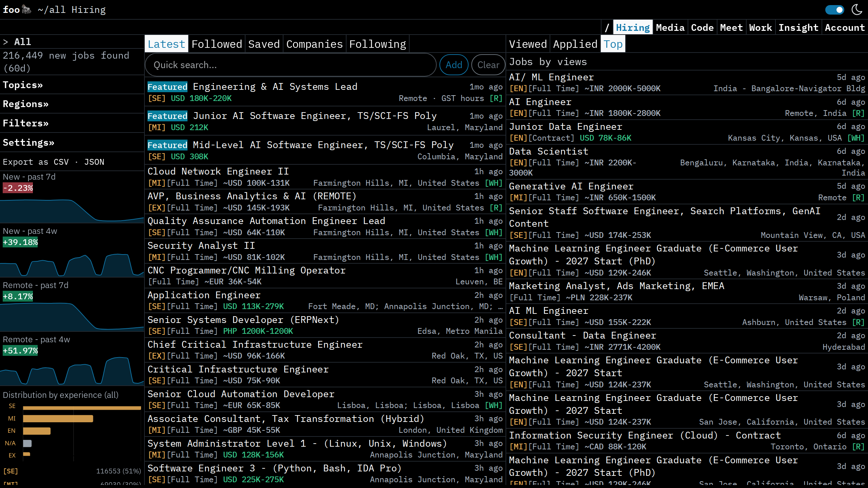Viewport: 868px width, 488px height.
Task: Click the Clear button
Action: tap(488, 65)
